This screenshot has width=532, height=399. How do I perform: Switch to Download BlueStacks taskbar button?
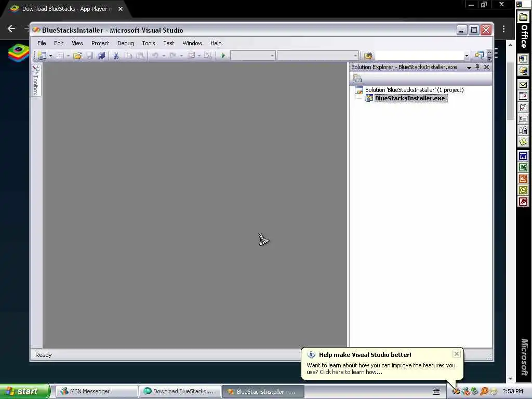[180, 391]
